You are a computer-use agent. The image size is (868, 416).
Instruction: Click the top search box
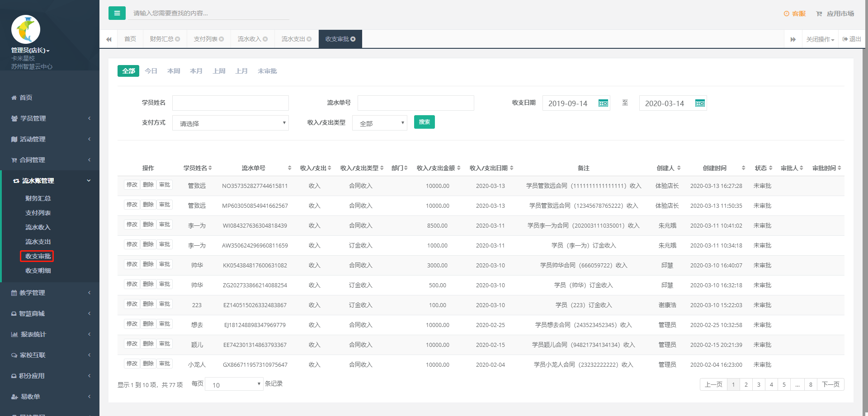208,13
